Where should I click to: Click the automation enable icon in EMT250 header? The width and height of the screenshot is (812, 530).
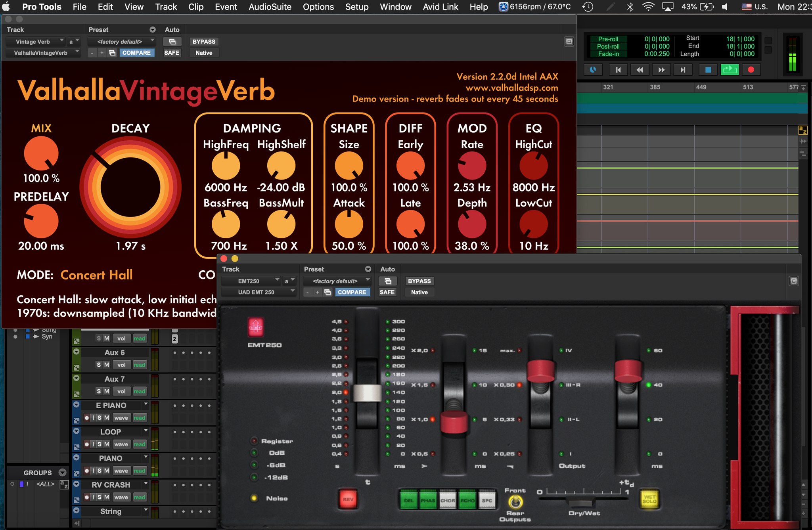coord(387,281)
